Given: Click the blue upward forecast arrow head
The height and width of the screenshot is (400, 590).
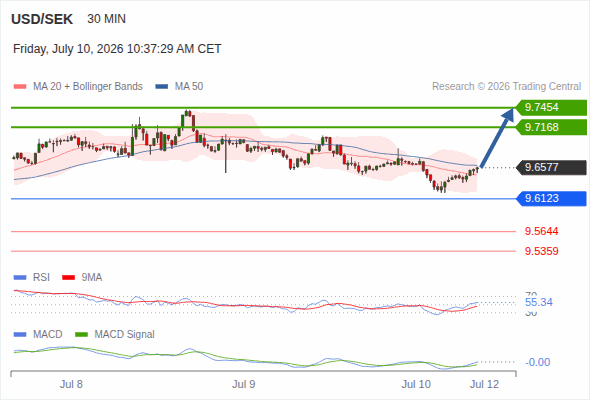Looking at the screenshot, I should click(x=508, y=114).
